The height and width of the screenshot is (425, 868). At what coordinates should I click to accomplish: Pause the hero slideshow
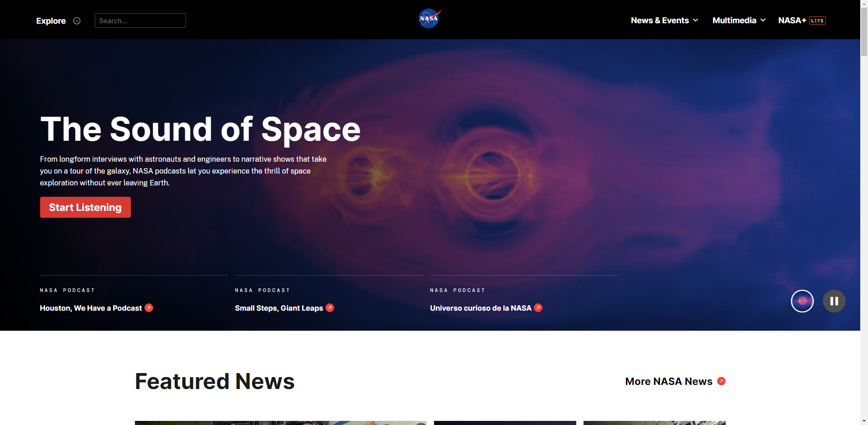click(x=834, y=301)
